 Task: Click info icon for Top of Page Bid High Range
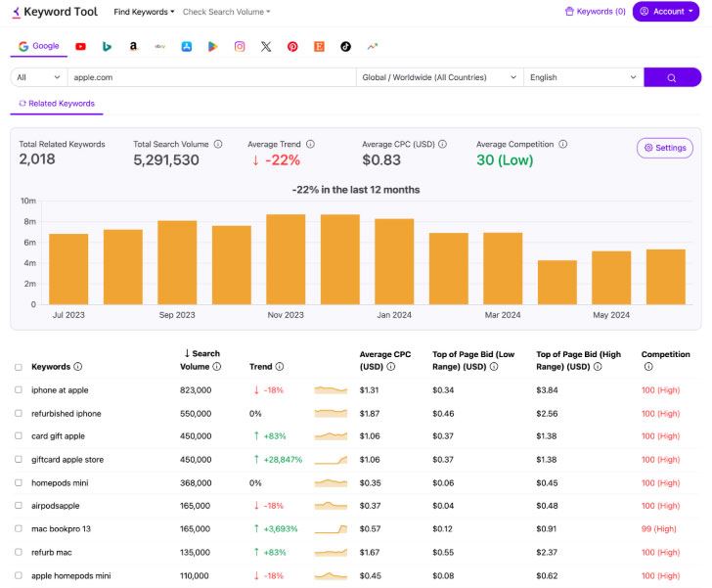pos(598,366)
